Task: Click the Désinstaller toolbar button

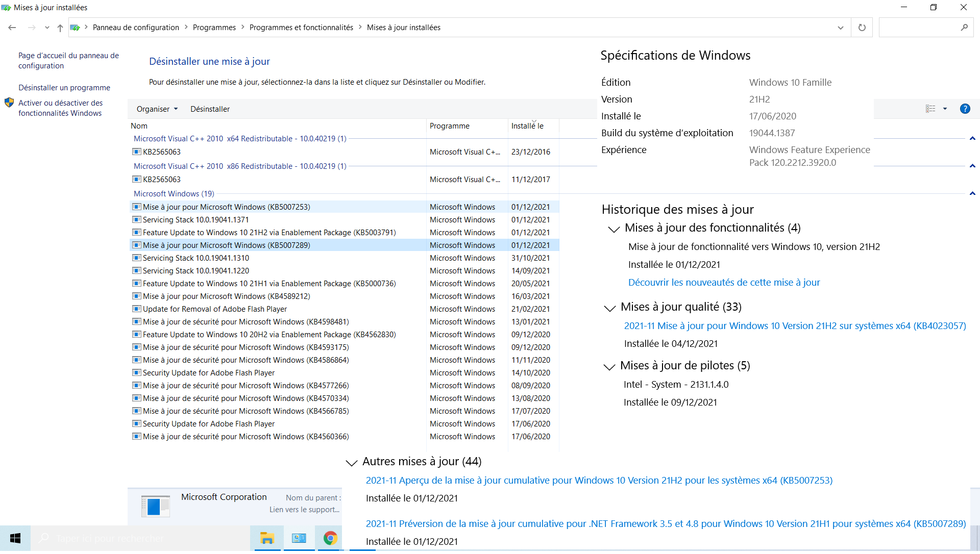Action: click(x=210, y=109)
